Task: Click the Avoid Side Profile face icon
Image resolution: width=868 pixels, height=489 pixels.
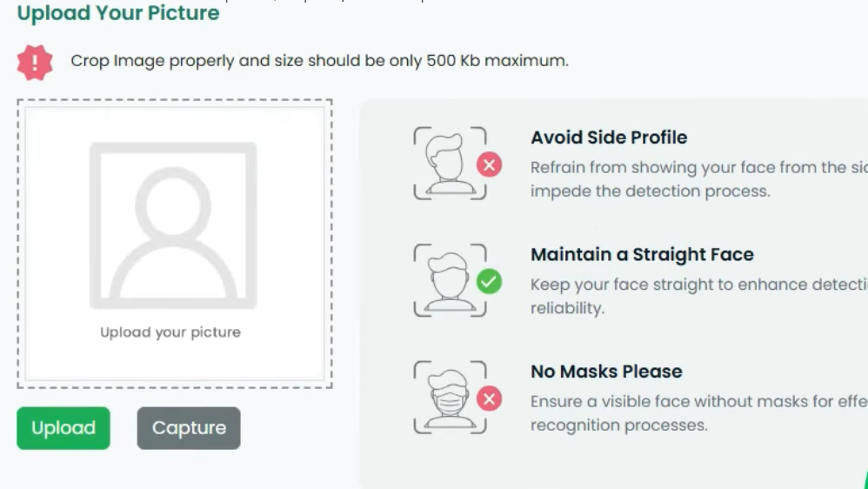Action: tap(449, 163)
